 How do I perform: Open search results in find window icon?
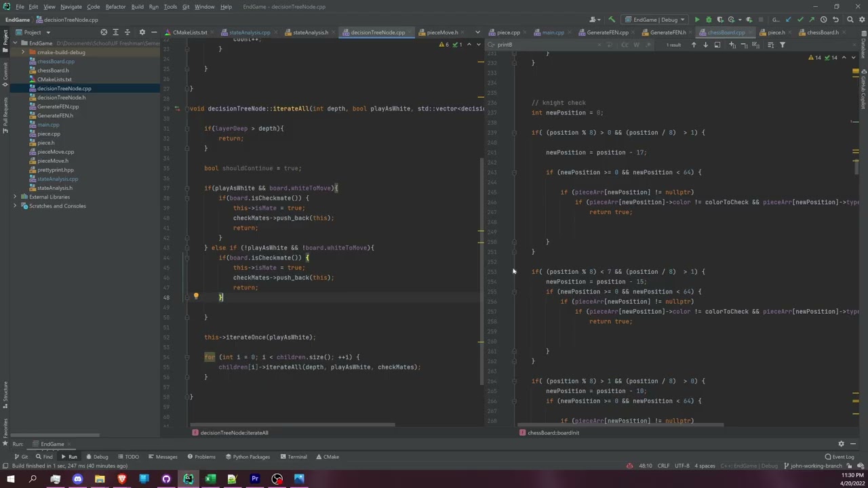(x=717, y=45)
